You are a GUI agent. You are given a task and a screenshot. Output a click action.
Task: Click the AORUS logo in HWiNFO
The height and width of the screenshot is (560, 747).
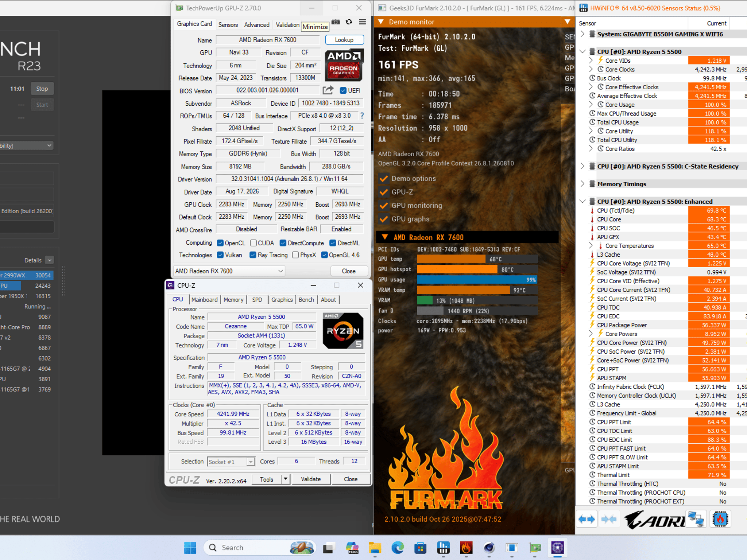(654, 520)
